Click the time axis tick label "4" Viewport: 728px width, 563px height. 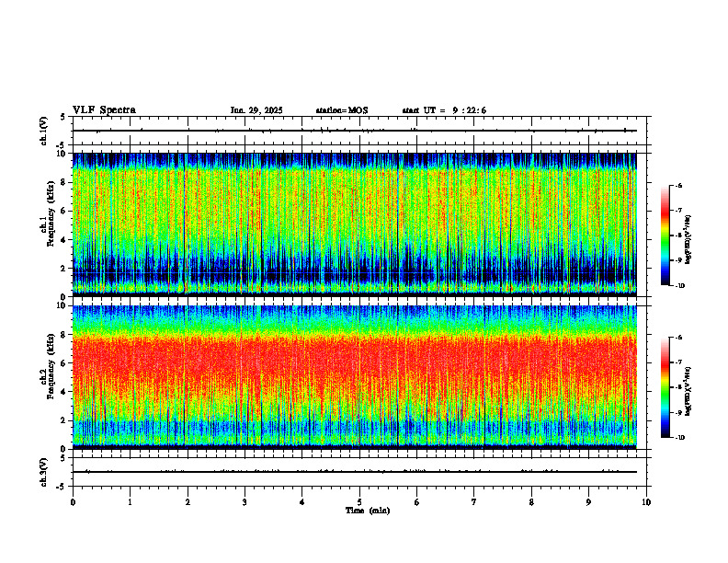click(x=302, y=502)
